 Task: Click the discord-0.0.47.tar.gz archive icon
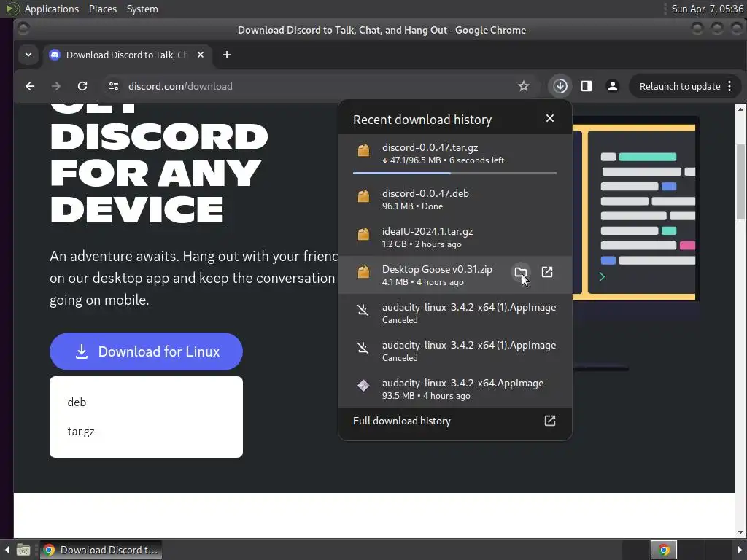pyautogui.click(x=363, y=150)
